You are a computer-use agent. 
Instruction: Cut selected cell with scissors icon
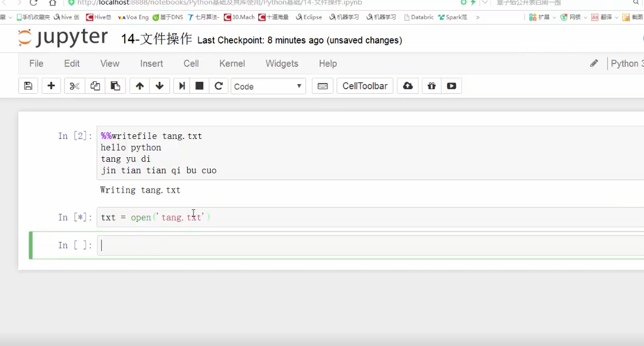coord(74,86)
